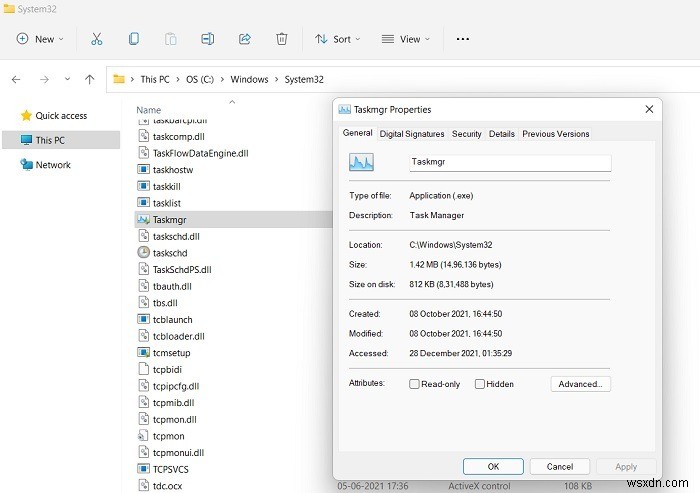Viewport: 700px width, 493px height.
Task: Expand chevron after This PC breadcrumb
Action: 178,79
